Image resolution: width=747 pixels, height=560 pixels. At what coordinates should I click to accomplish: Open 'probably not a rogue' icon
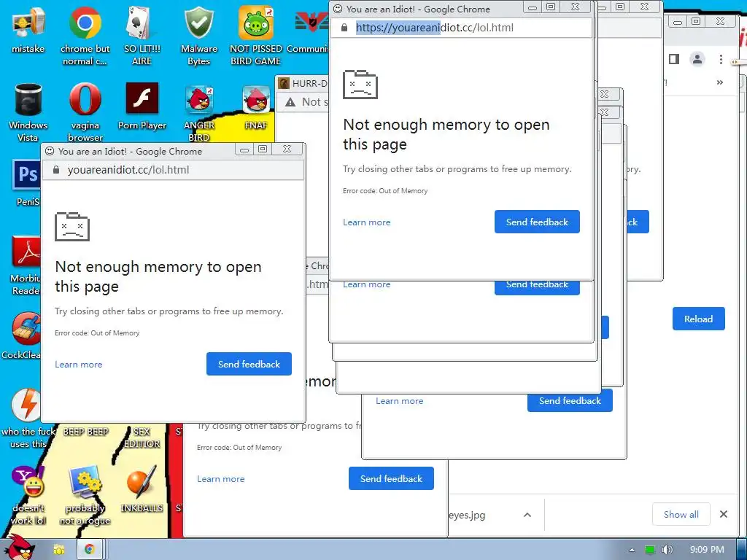[x=85, y=495]
